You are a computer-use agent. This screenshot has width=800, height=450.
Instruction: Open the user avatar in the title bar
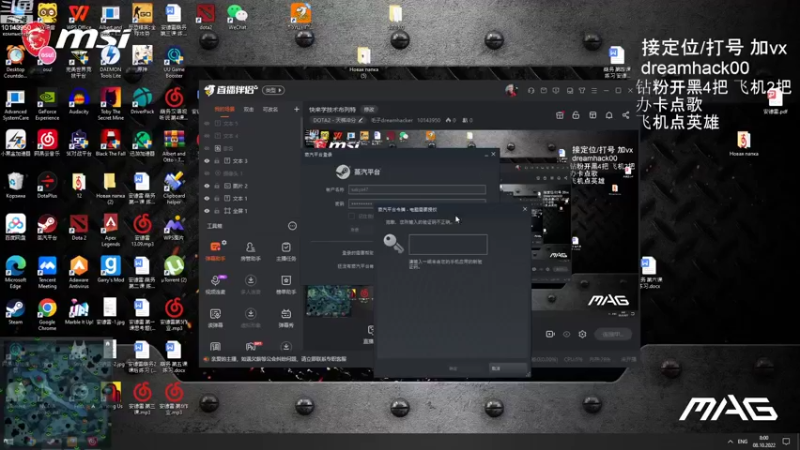pyautogui.click(x=510, y=90)
